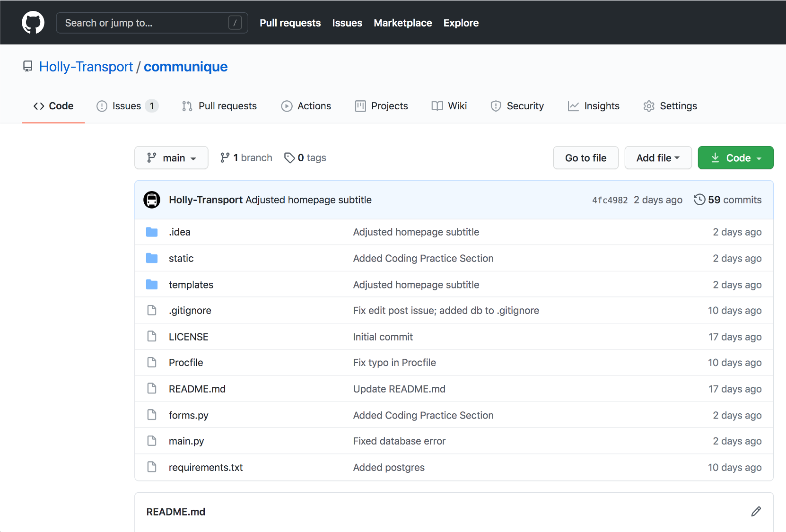The height and width of the screenshot is (532, 786).
Task: Open the .gitignore file
Action: [190, 310]
